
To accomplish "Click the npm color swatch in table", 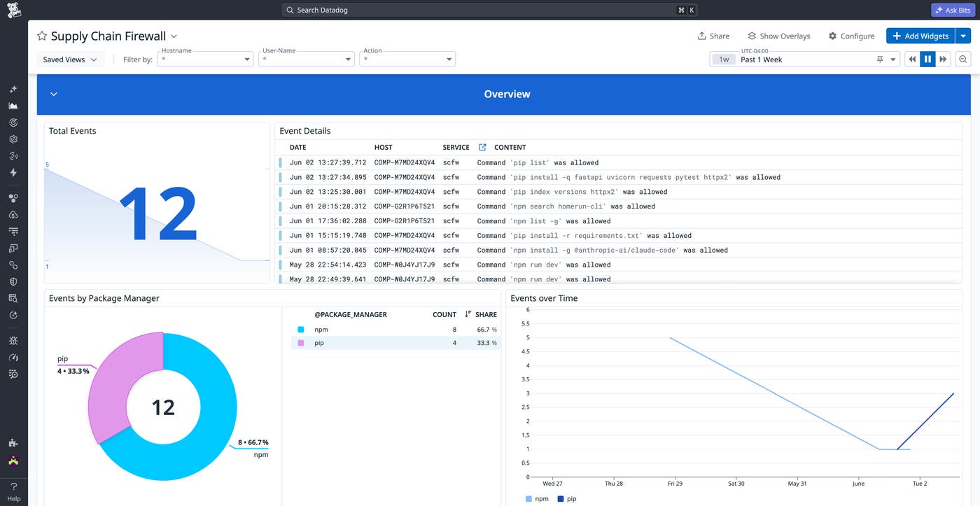I will click(x=301, y=329).
